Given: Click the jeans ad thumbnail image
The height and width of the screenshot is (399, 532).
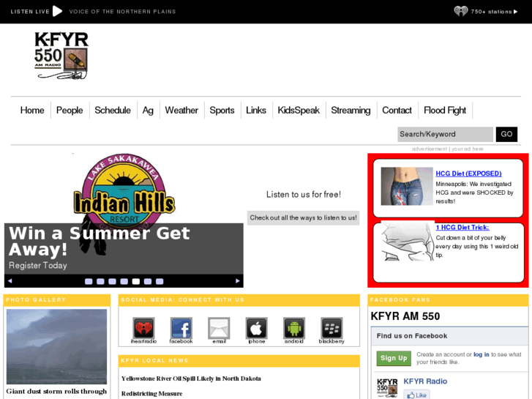Looking at the screenshot, I should click(x=407, y=186).
